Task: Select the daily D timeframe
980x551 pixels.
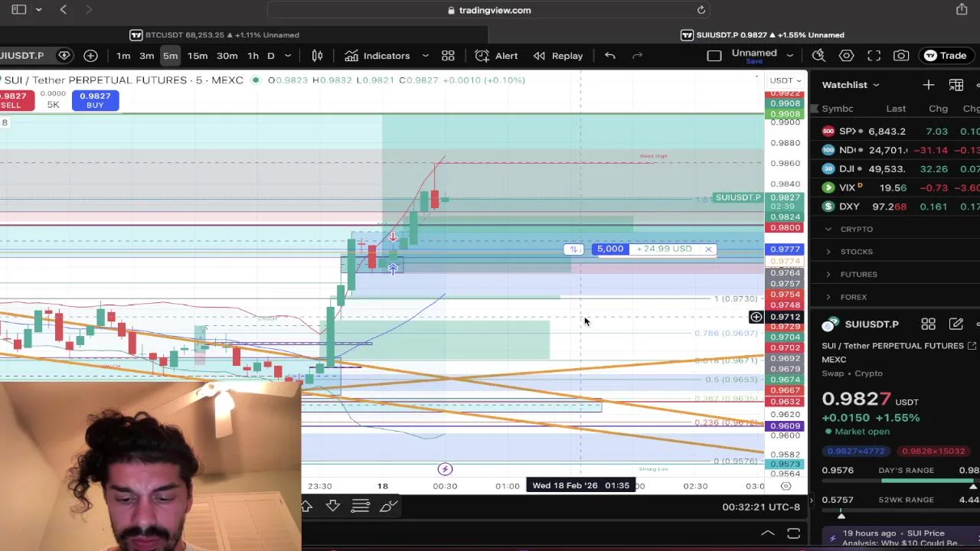Action: (270, 56)
